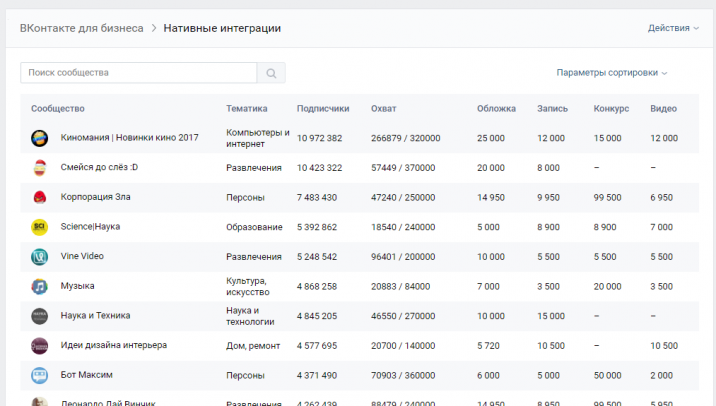Select subscribers value 10 972 382

(319, 138)
